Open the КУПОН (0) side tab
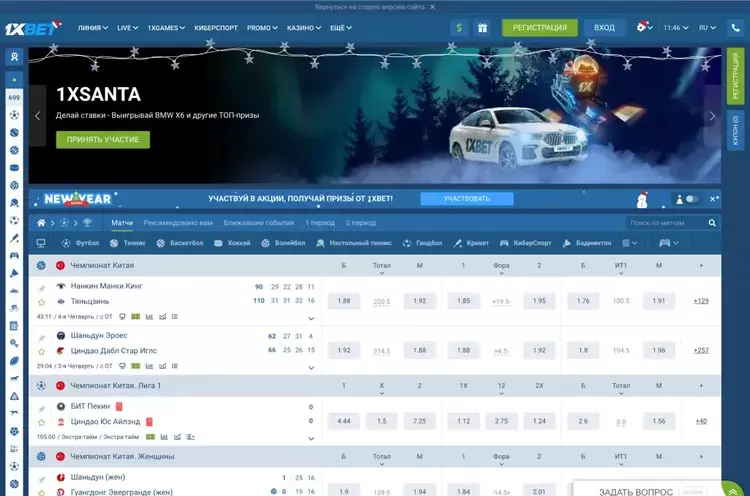750x496 pixels. [736, 130]
